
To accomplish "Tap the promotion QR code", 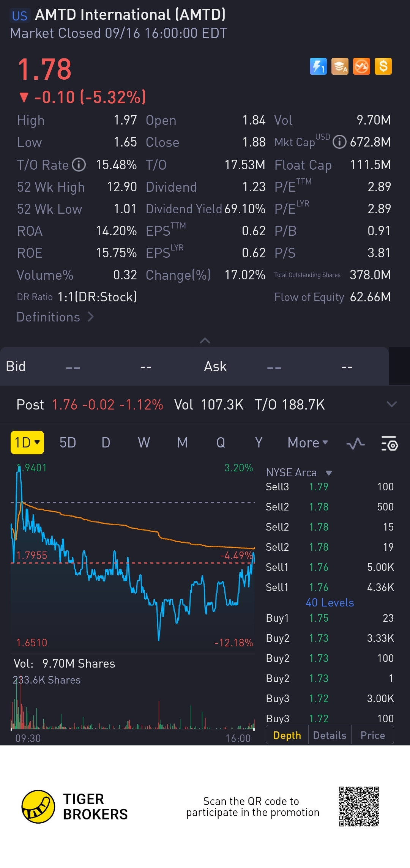I will coord(359,806).
